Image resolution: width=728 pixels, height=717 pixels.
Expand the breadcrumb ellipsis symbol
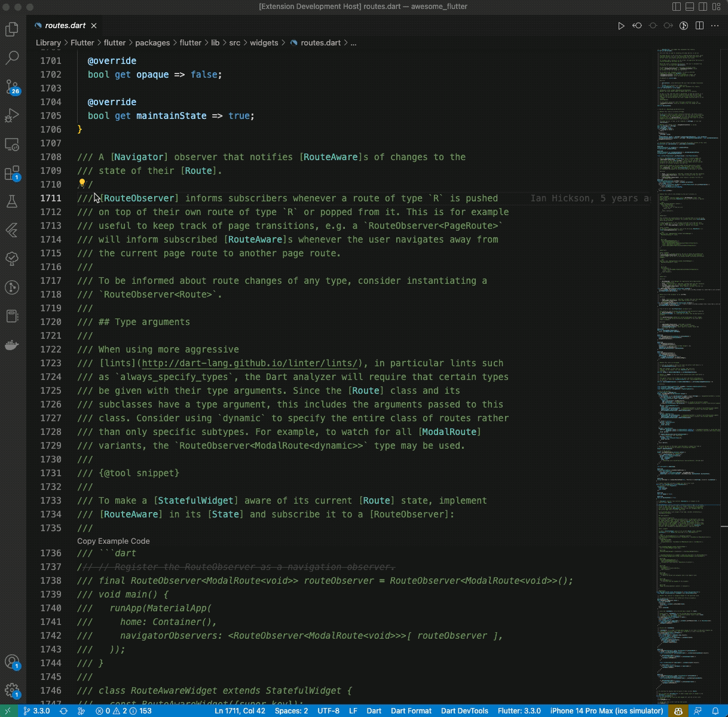[x=353, y=42]
